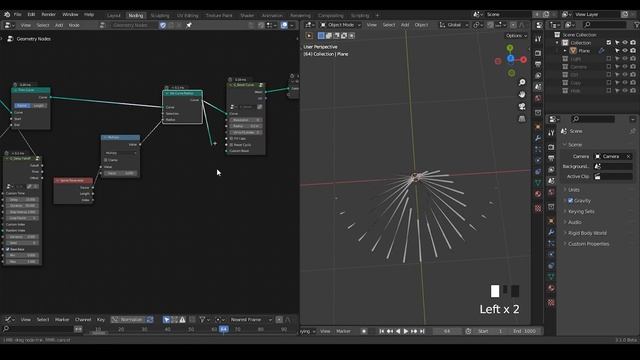Viewport: 640px width, 360px height.
Task: Open the Edit menu
Action: 31,14
